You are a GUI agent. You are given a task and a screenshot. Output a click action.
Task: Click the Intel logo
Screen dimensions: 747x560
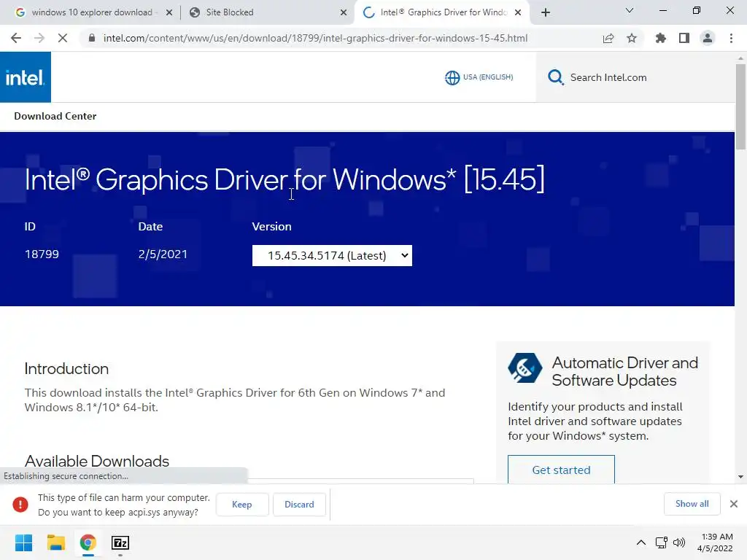[26, 77]
